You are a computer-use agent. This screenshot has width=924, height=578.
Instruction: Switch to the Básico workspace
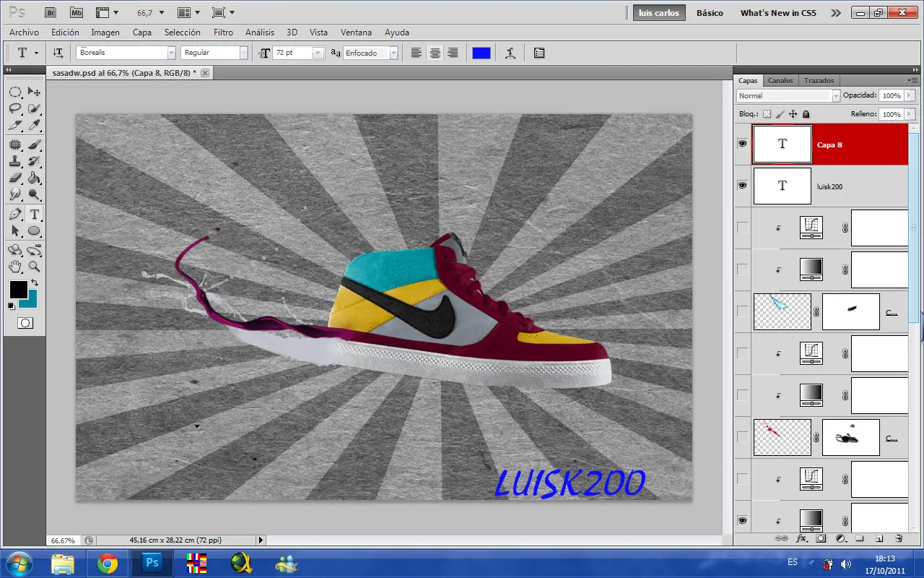pos(710,13)
